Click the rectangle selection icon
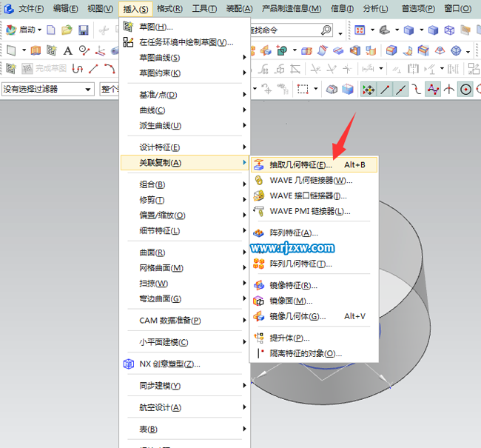This screenshot has height=448, width=481. pyautogui.click(x=303, y=90)
